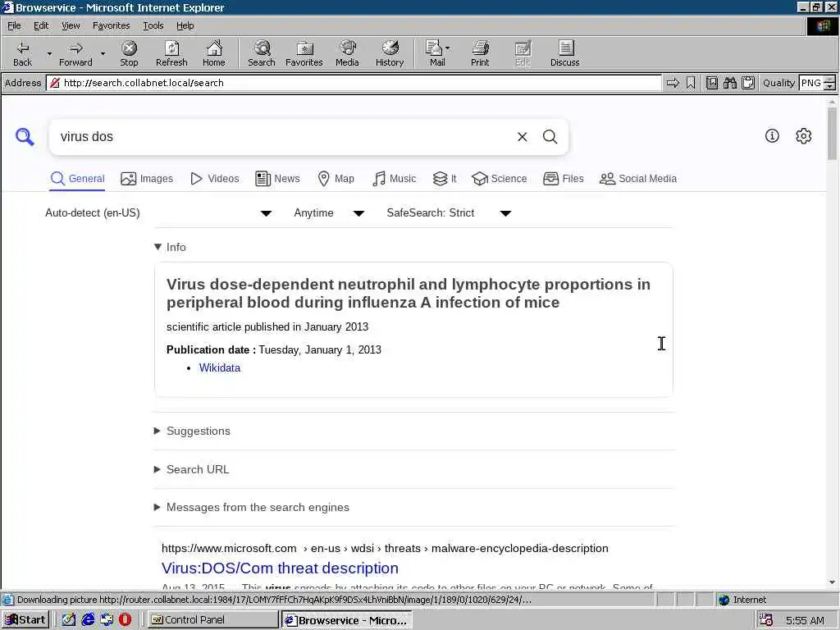
Task: Open Virus:DOS/Com threat description result
Action: 280,568
